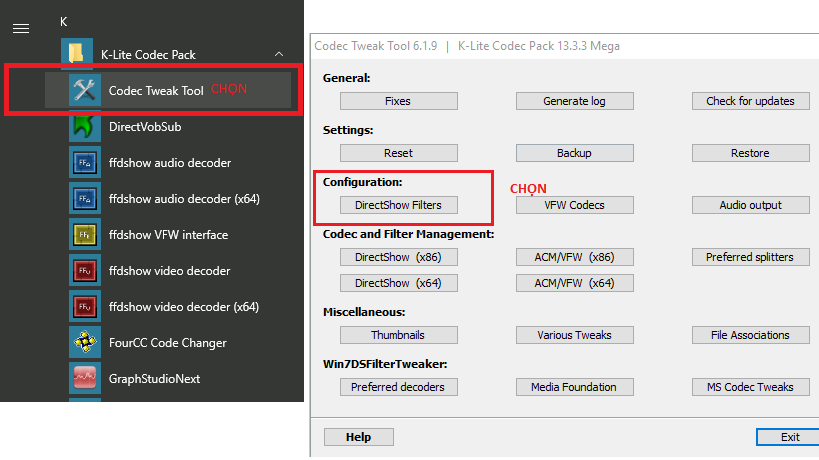
Task: Select the K letter header in Start menu
Action: [x=63, y=22]
